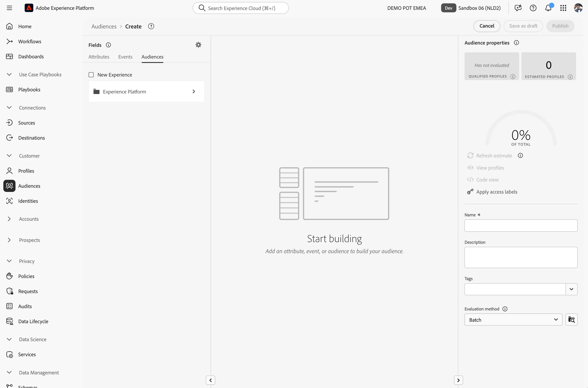588x388 pixels.
Task: Click the Name input field
Action: point(521,226)
